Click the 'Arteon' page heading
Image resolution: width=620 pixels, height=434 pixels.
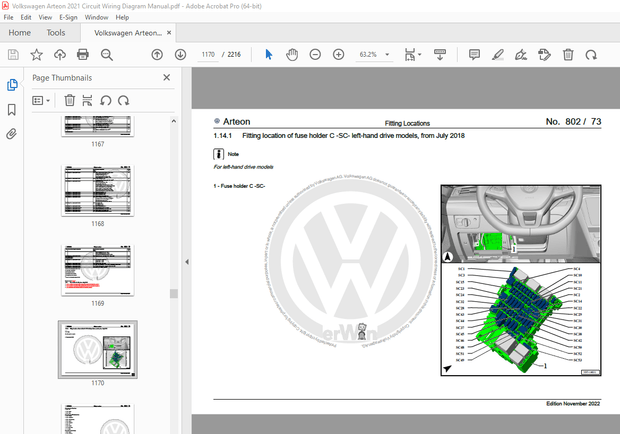[236, 122]
